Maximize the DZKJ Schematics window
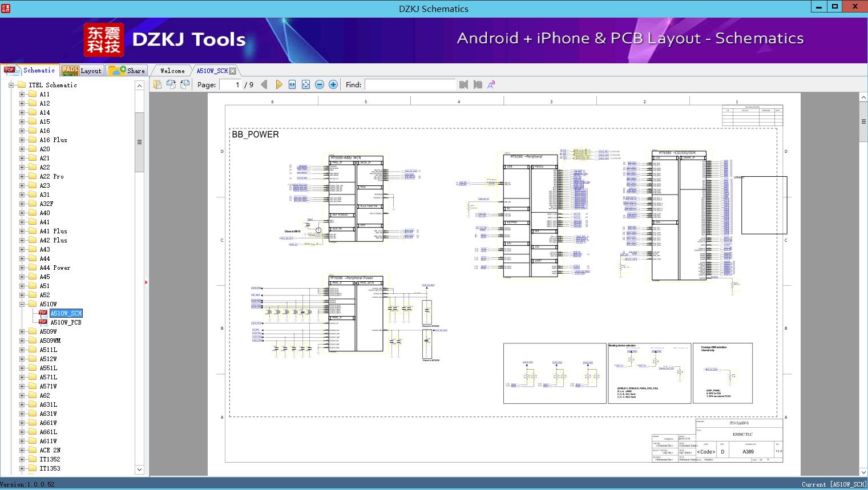 (x=834, y=7)
